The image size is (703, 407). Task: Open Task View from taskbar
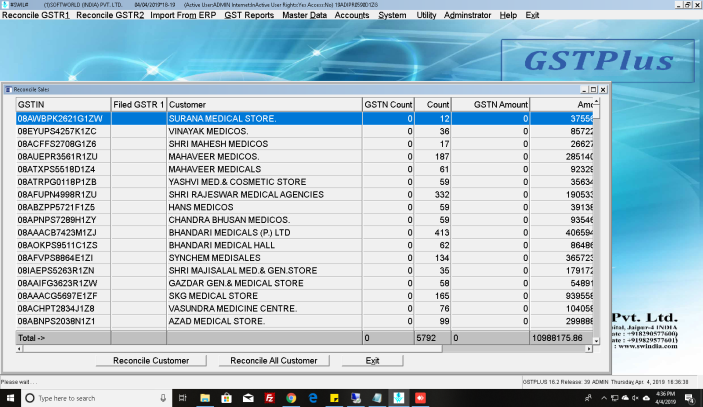click(x=182, y=398)
